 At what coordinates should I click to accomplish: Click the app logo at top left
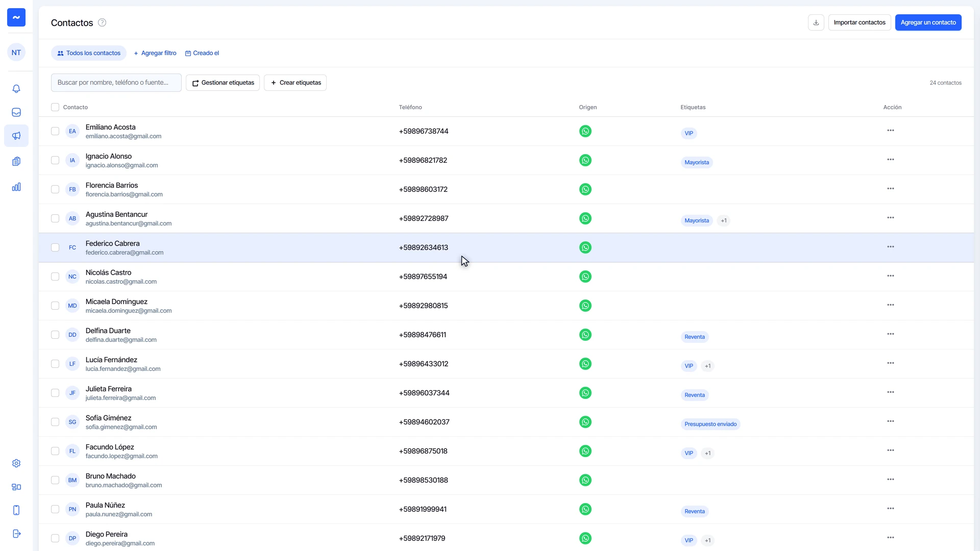pos(16,17)
